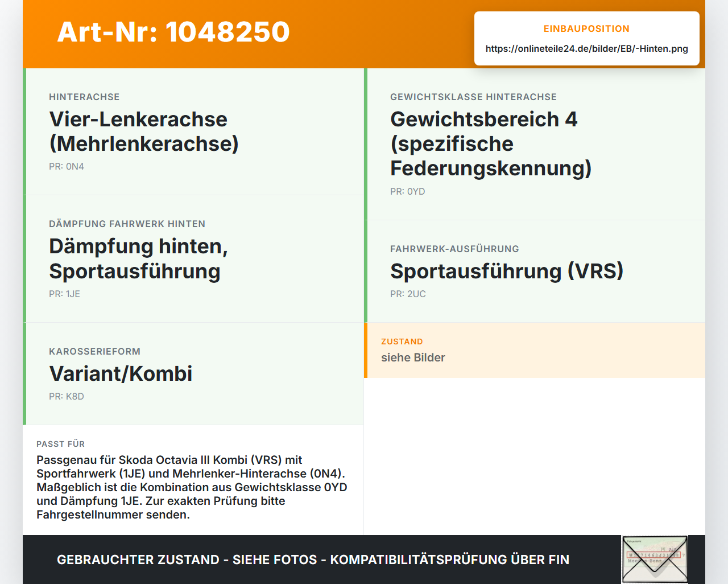This screenshot has height=584, width=728.
Task: Click the PASST FÜR label
Action: [x=60, y=444]
